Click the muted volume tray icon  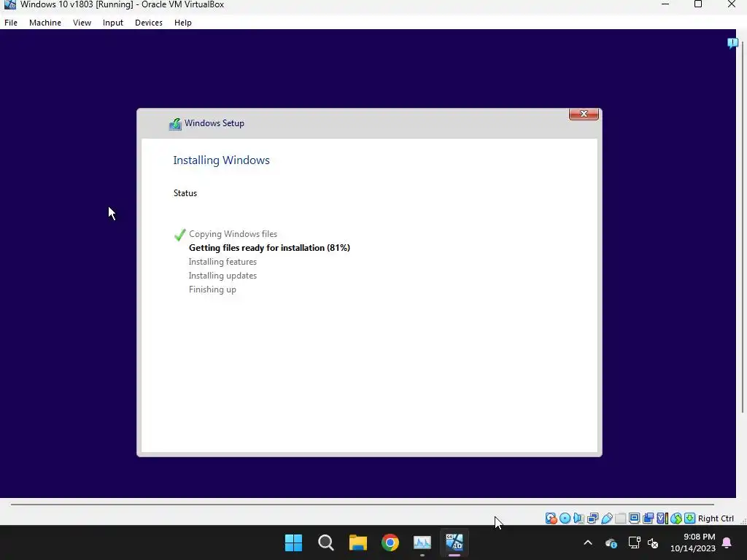coord(653,542)
